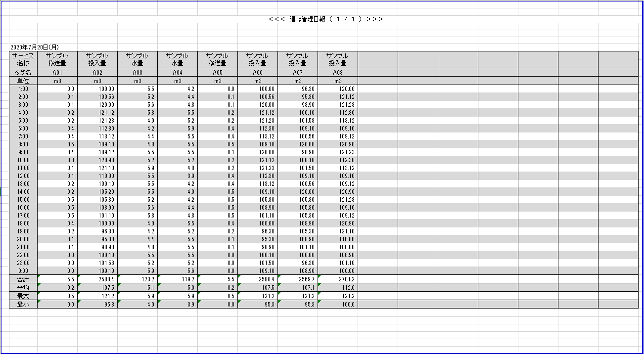Click the 平均 average row label
Screen dimensions: 644x354
[x=23, y=288]
